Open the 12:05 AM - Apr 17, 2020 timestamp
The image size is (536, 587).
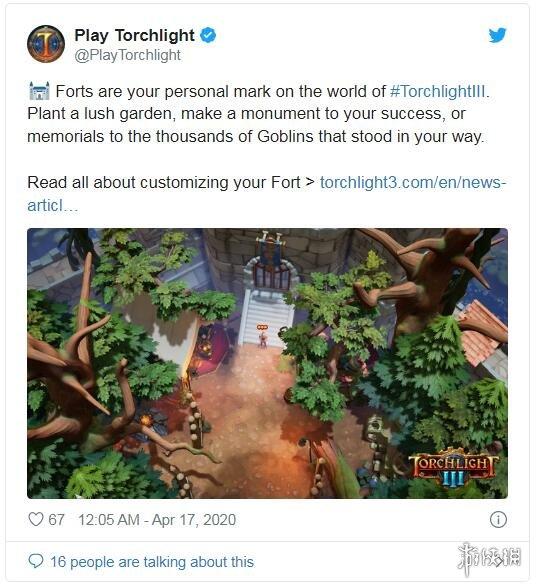[x=157, y=520]
